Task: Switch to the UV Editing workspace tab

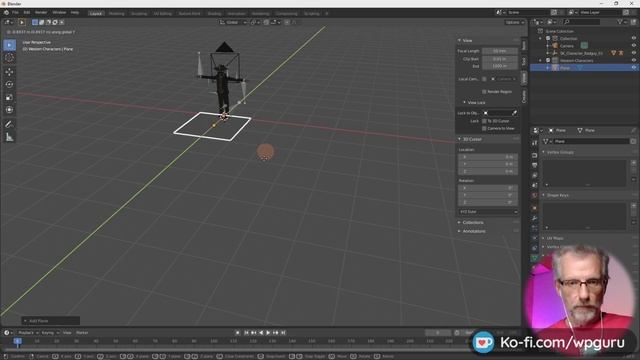Action: pyautogui.click(x=162, y=13)
